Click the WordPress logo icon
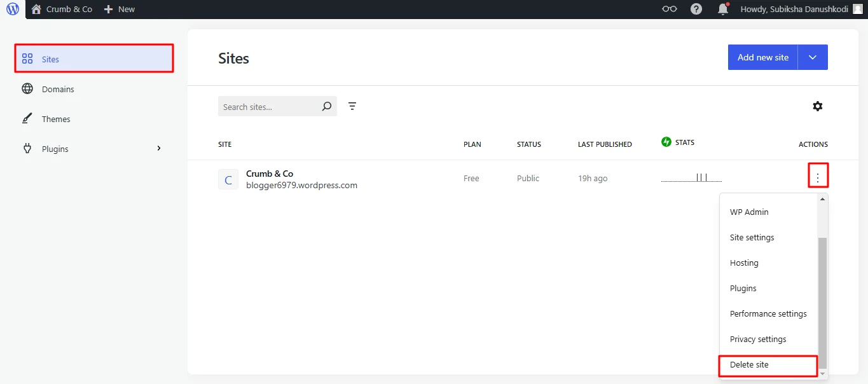 (13, 10)
